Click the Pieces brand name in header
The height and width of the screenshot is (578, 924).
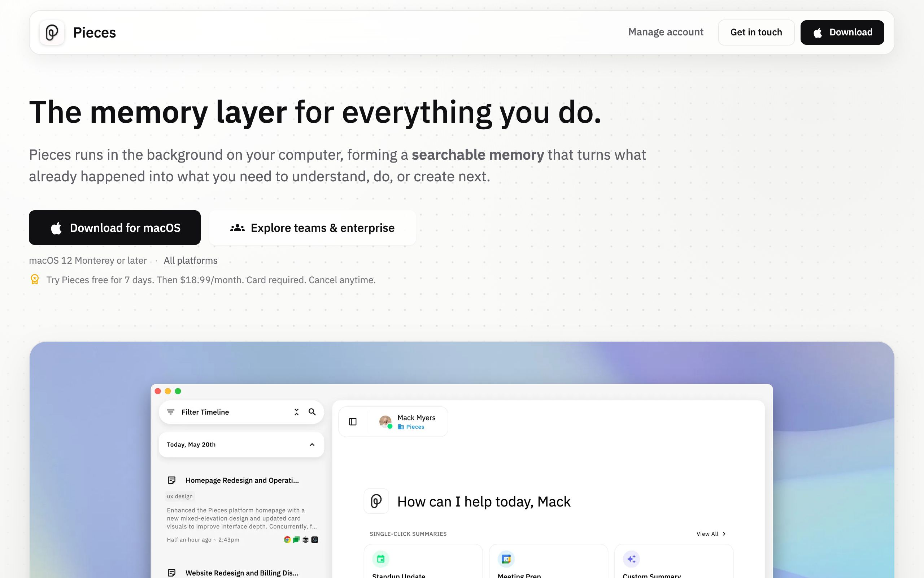tap(94, 33)
